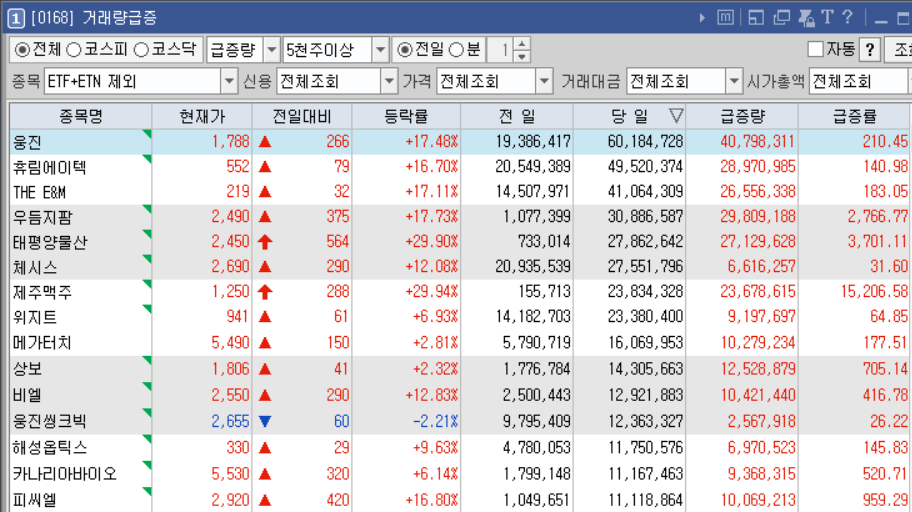Screen dimensions: 912x512
Task: Click the 당 일 column header
Action: [x=629, y=116]
